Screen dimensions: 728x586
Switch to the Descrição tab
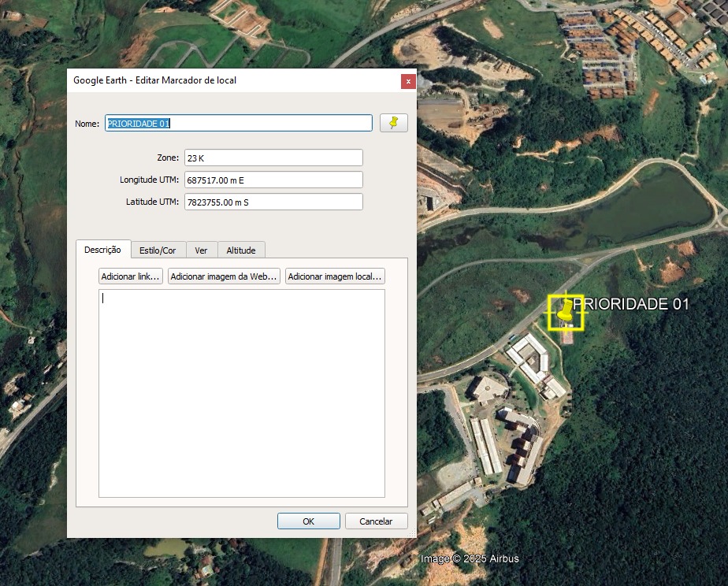coord(102,250)
